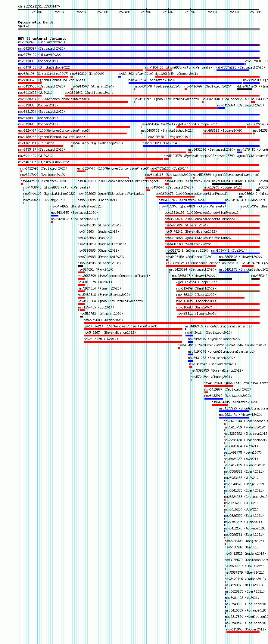Select nsv466313 (Itsara2009) label
The height and width of the screenshot is (644, 268).
(223, 130)
